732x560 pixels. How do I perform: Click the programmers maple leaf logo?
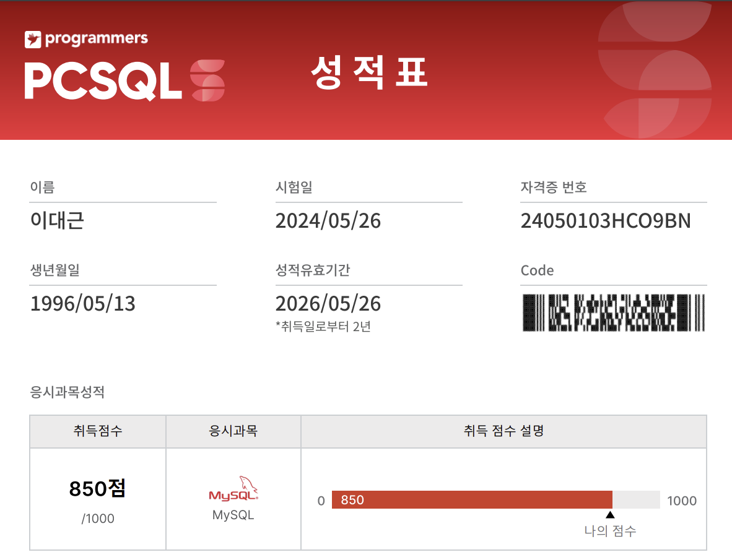pos(32,38)
